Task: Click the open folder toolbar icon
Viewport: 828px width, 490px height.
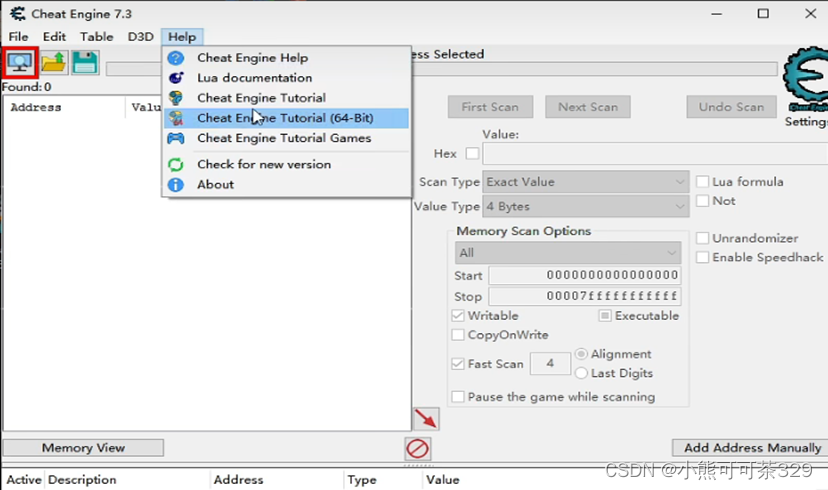Action: point(53,63)
